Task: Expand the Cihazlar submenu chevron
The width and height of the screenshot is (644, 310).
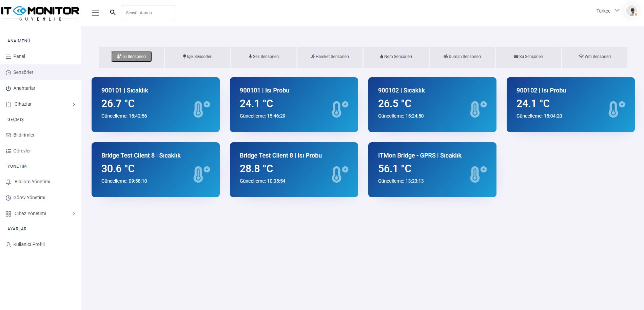Action: (x=74, y=104)
